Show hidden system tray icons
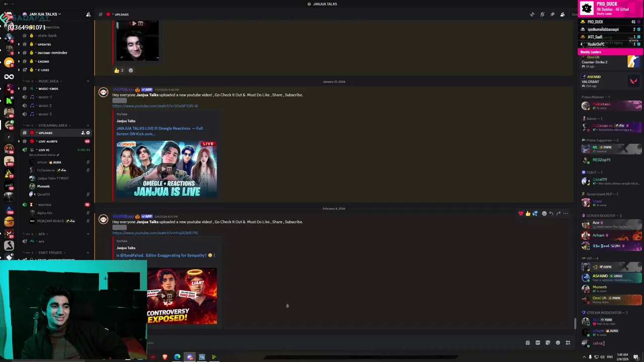Image resolution: width=644 pixels, height=362 pixels. pyautogui.click(x=584, y=357)
